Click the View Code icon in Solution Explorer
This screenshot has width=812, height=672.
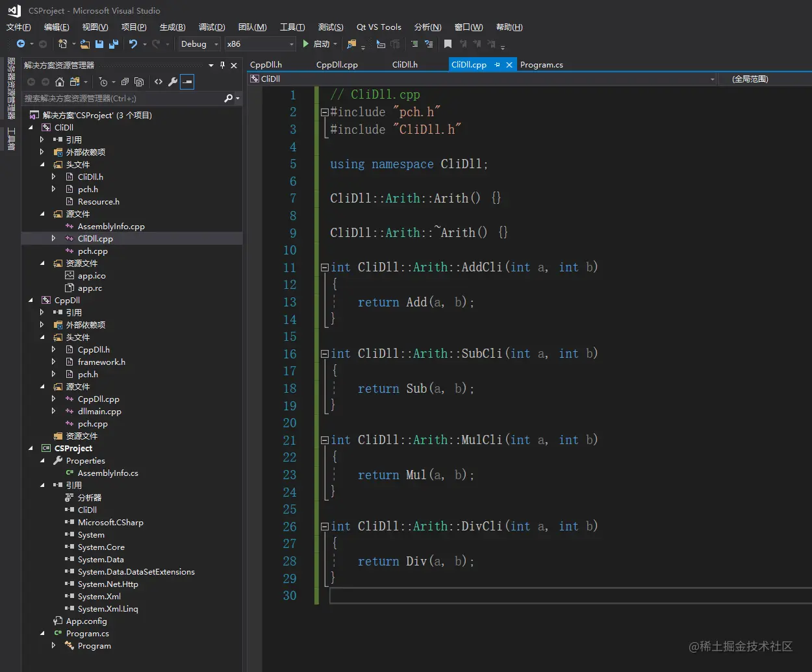[x=159, y=82]
